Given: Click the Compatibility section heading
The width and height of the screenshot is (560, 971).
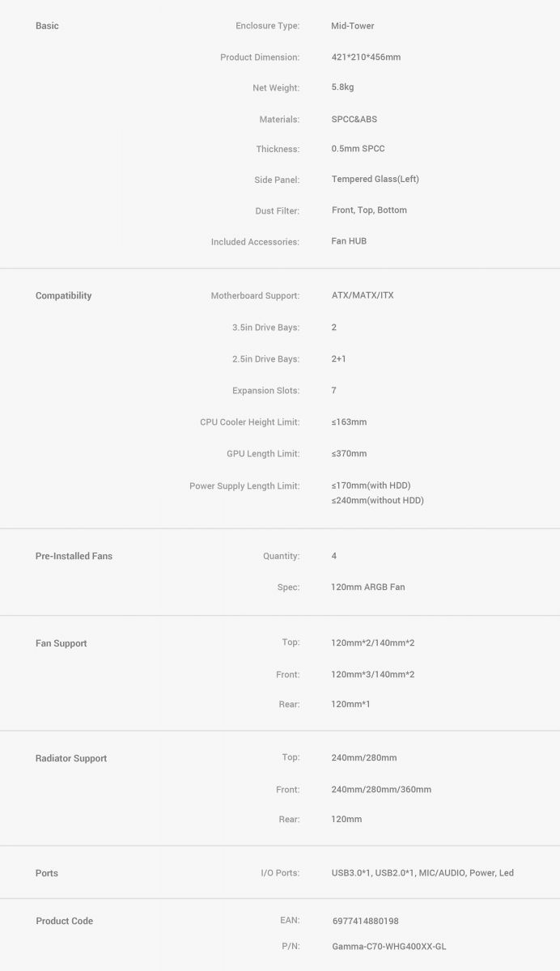Looking at the screenshot, I should pyautogui.click(x=63, y=296).
